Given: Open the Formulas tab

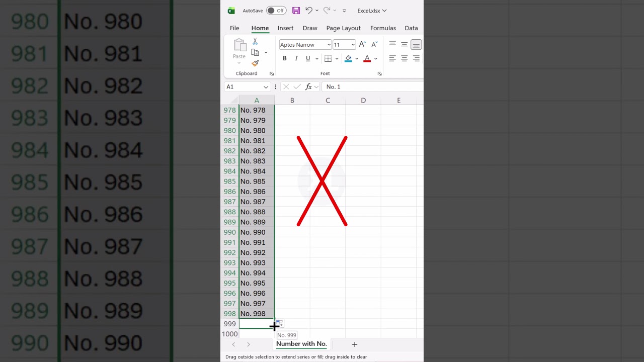Looking at the screenshot, I should pyautogui.click(x=383, y=28).
